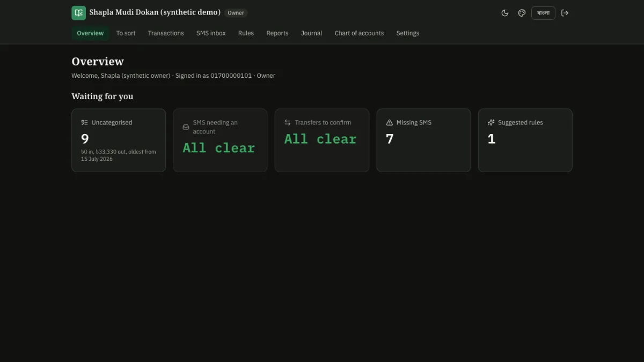Open the color theme palette

point(522,13)
